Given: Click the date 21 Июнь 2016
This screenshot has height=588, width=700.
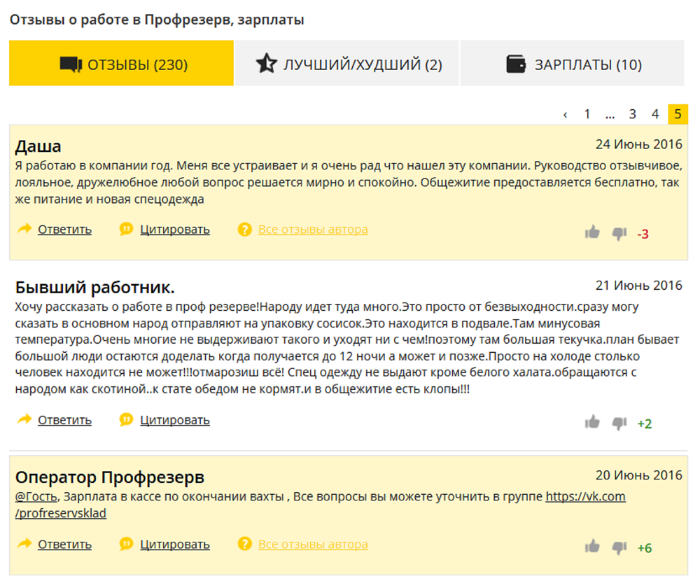Looking at the screenshot, I should click(639, 286).
